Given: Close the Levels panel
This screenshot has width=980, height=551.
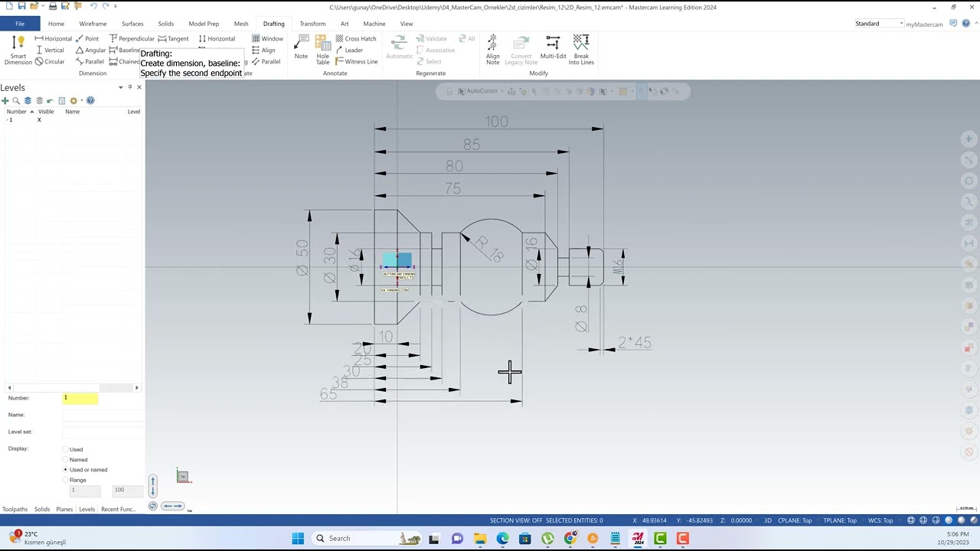Looking at the screenshot, I should [x=139, y=87].
